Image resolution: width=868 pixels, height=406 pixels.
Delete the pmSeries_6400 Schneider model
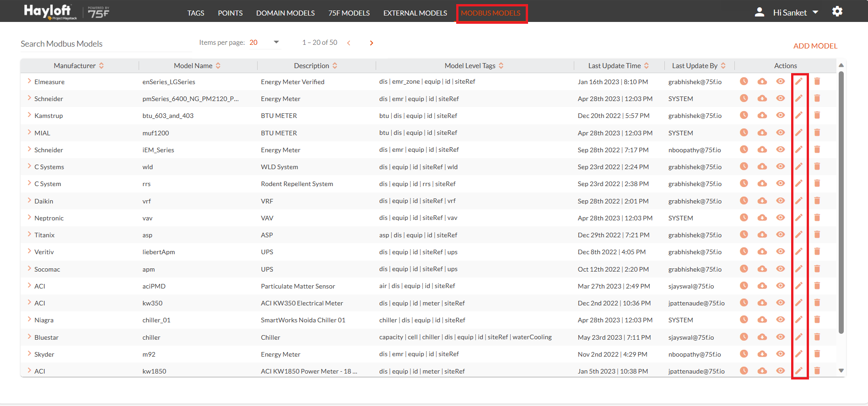(x=817, y=98)
